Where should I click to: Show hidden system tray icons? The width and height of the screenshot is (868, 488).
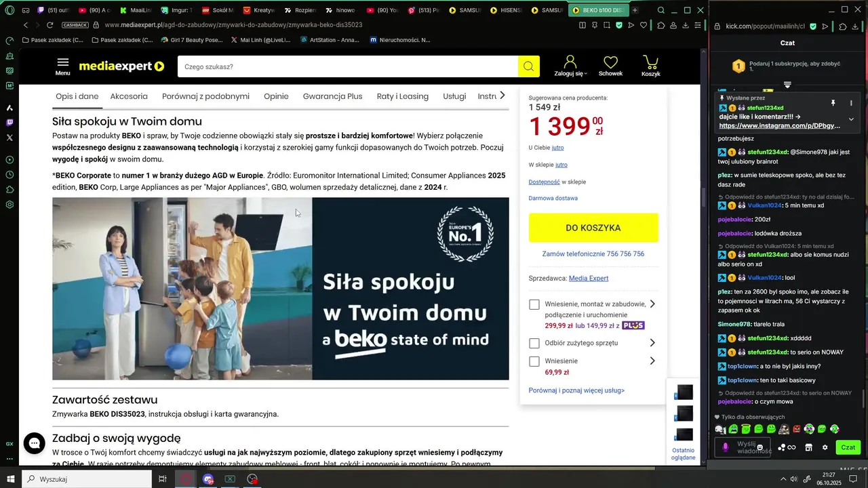(x=783, y=479)
